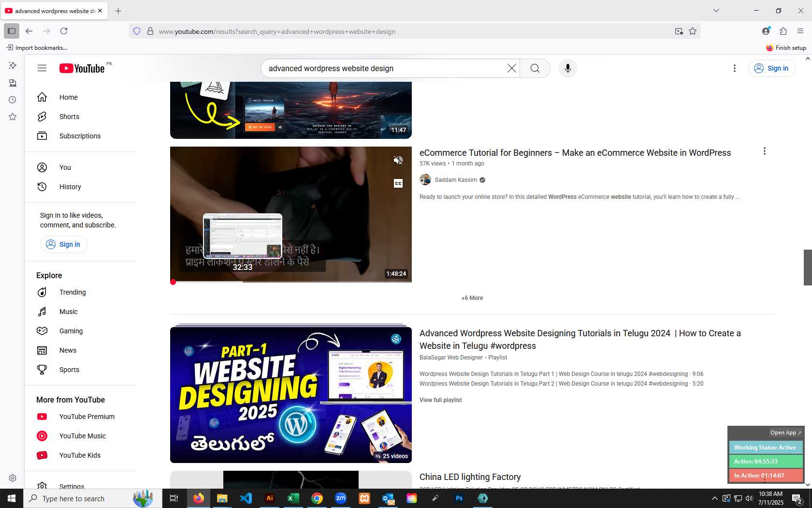Click the shield tracking protection icon
Image resolution: width=812 pixels, height=508 pixels.
(x=137, y=31)
